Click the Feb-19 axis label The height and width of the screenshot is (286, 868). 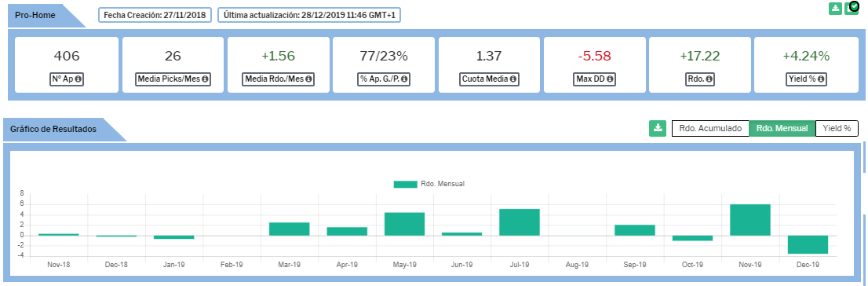[232, 265]
